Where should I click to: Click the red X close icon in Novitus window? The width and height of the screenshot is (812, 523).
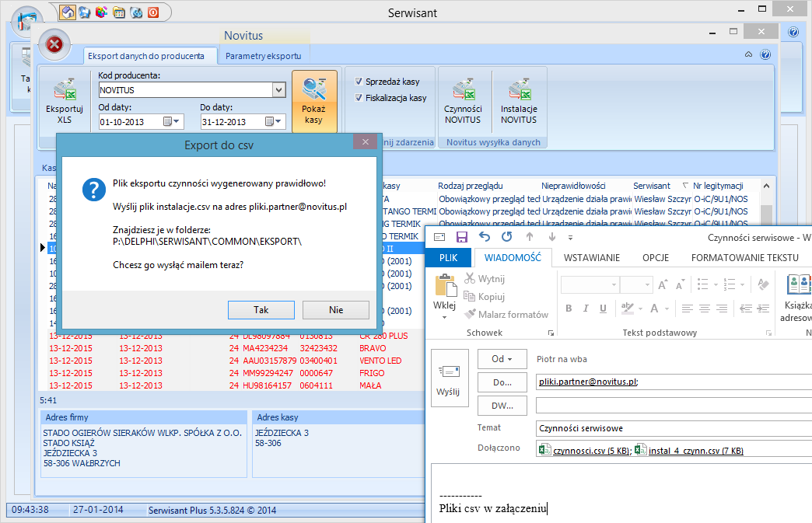(x=54, y=45)
